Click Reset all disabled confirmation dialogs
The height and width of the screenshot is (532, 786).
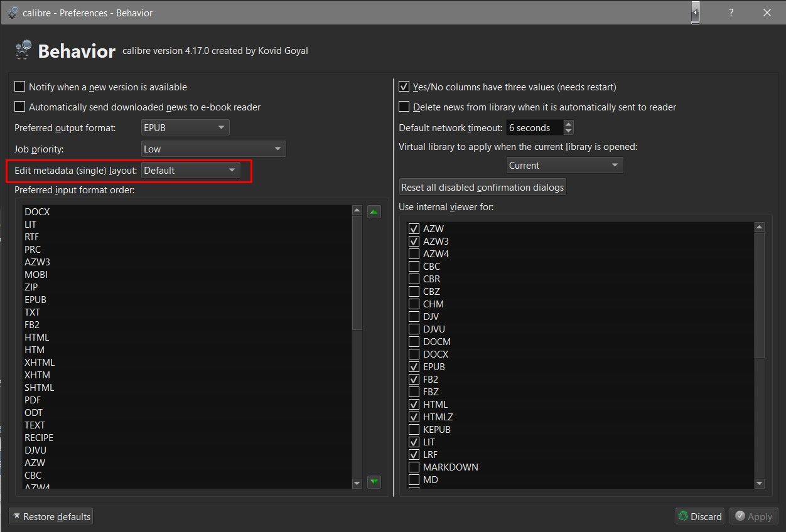[x=483, y=187]
